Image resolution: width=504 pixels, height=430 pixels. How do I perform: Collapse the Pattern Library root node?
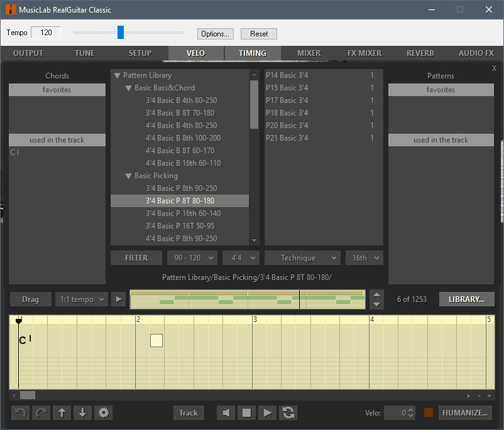117,75
